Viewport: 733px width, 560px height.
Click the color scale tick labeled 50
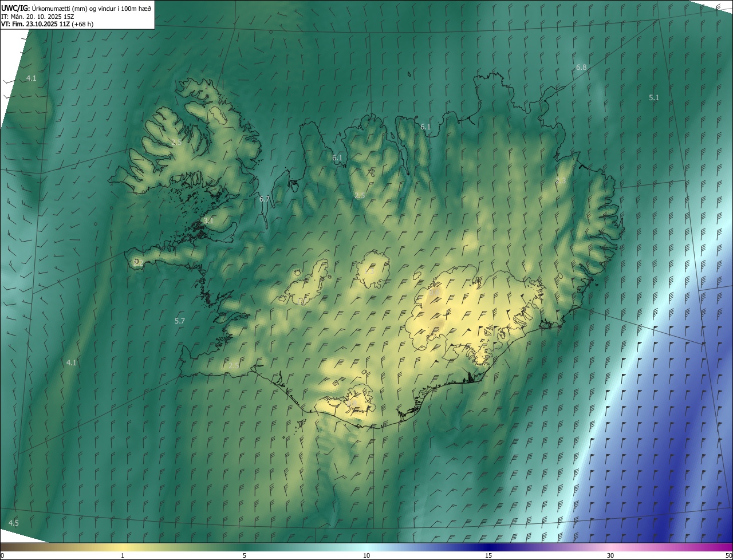(728, 555)
